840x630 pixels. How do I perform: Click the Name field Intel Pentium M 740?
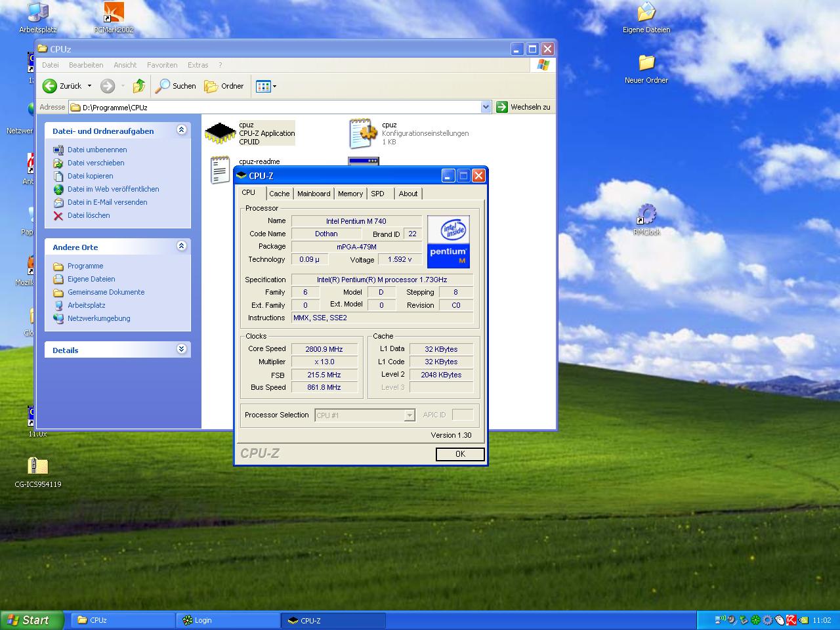pos(356,221)
